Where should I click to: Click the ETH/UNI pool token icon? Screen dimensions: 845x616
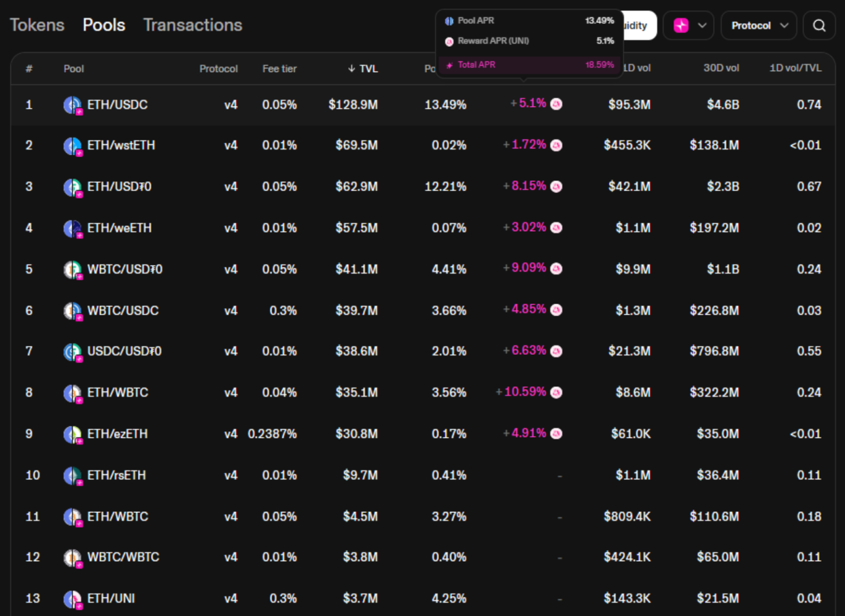(73, 599)
